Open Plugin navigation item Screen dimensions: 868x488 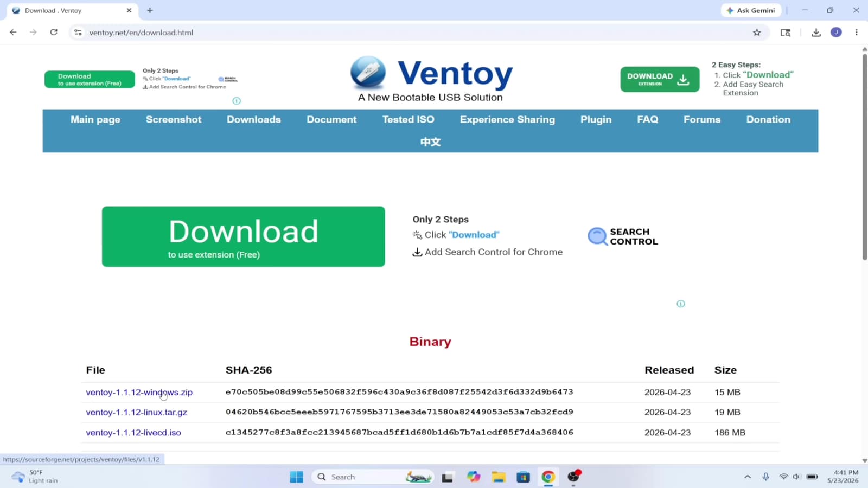596,119
